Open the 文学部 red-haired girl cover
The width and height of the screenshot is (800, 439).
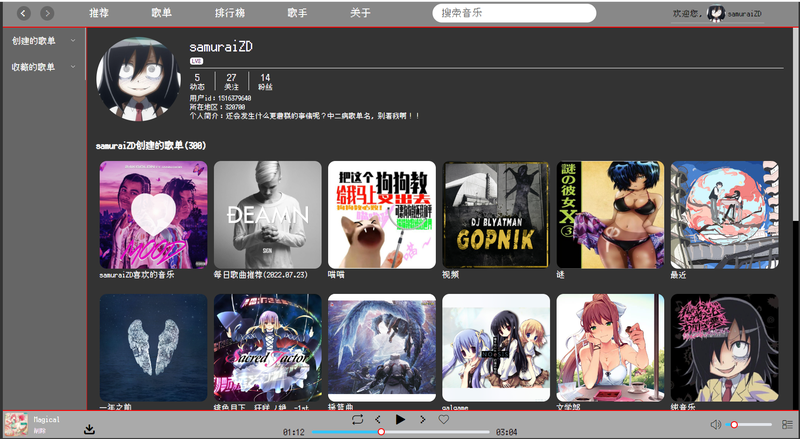click(x=610, y=348)
